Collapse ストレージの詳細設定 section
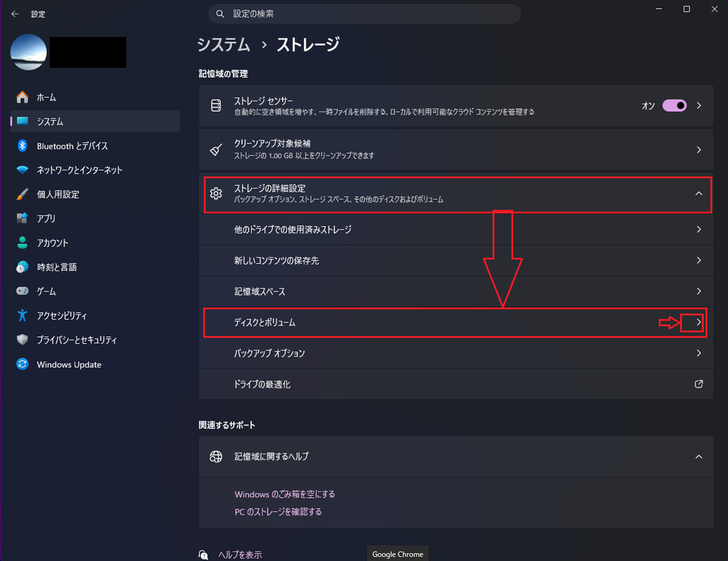This screenshot has height=561, width=728. [x=699, y=193]
